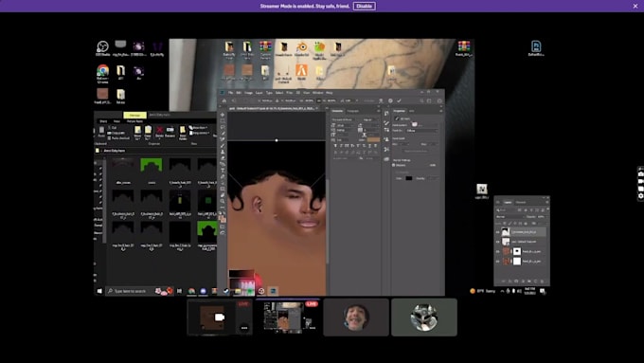The image size is (644, 363).
Task: Click the fx layer style icon
Action: (x=510, y=281)
